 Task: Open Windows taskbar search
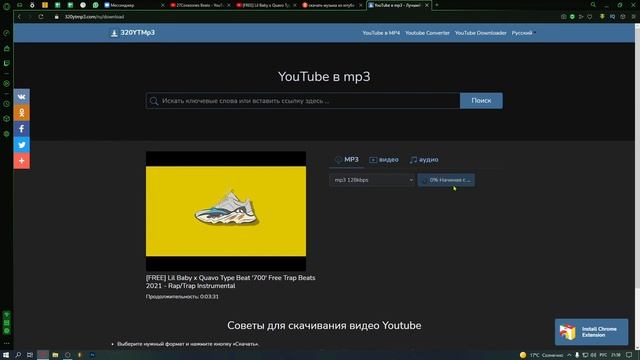[x=18, y=355]
